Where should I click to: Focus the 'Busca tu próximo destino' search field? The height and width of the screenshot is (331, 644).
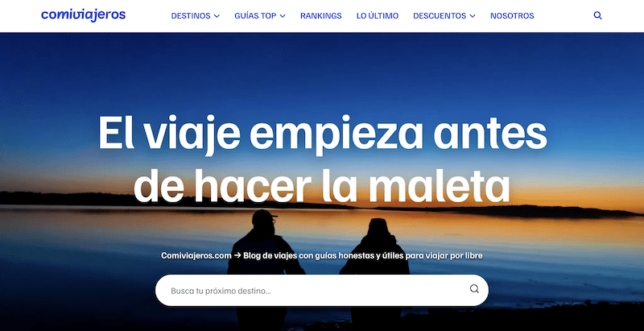pos(321,291)
